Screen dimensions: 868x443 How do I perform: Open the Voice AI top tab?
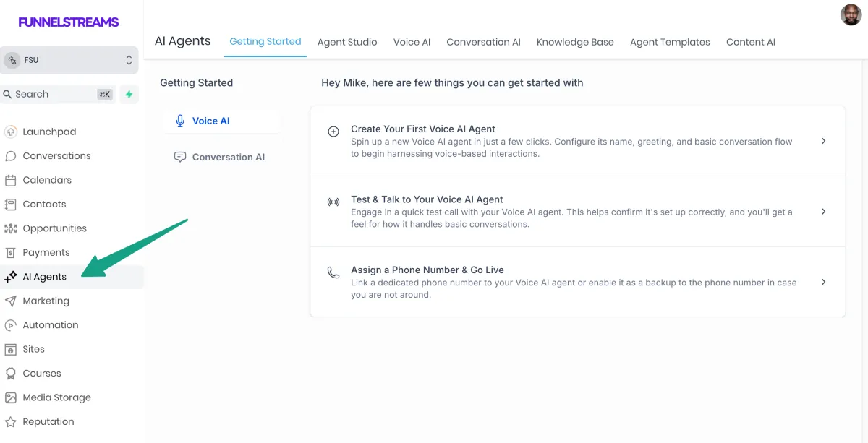tap(412, 42)
